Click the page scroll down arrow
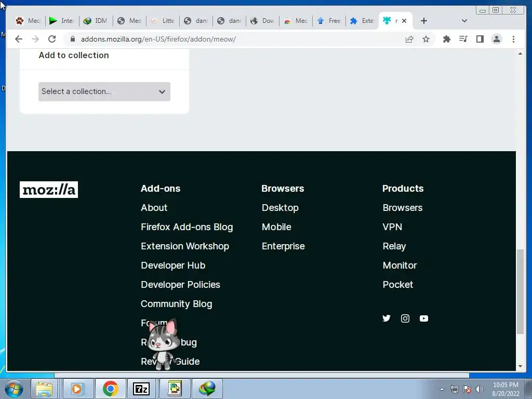The height and width of the screenshot is (399, 532). [x=520, y=366]
